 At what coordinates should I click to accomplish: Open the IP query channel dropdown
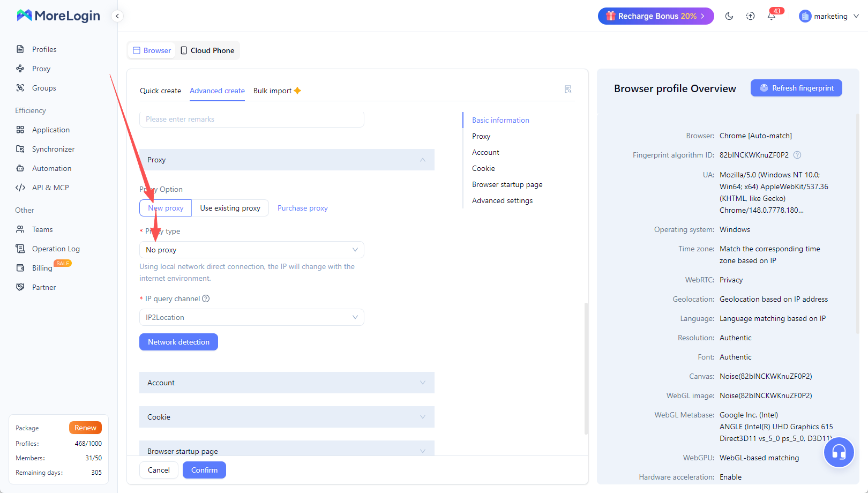click(252, 317)
